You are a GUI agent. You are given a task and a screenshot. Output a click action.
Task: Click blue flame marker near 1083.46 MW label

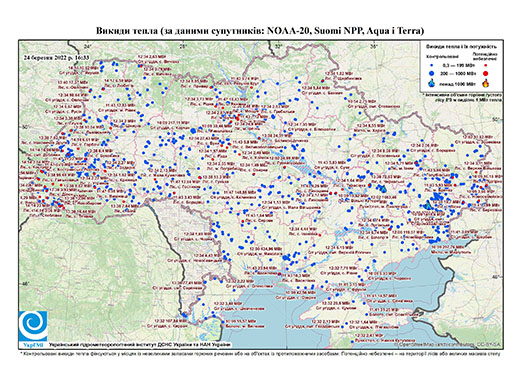tap(383, 189)
